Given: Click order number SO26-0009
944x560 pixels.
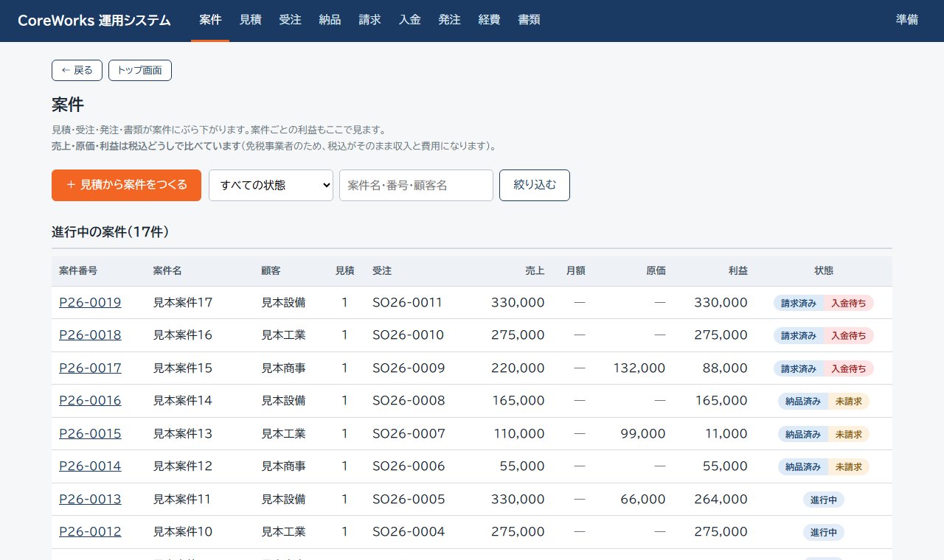Looking at the screenshot, I should tap(409, 368).
